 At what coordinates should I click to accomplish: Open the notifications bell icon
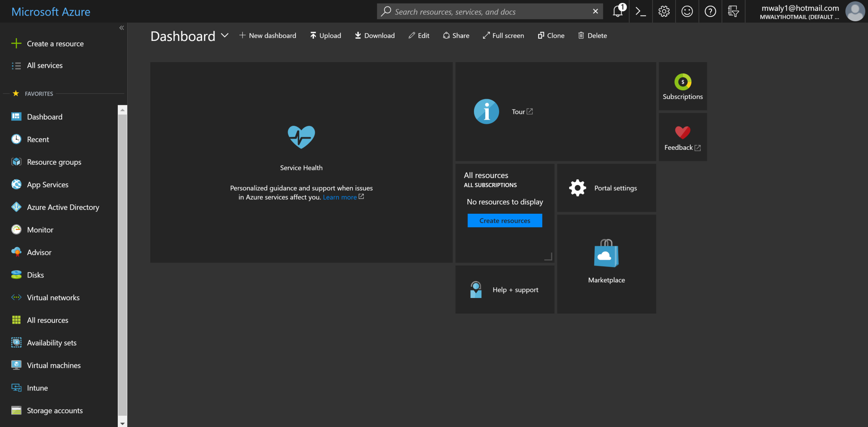[x=618, y=11]
